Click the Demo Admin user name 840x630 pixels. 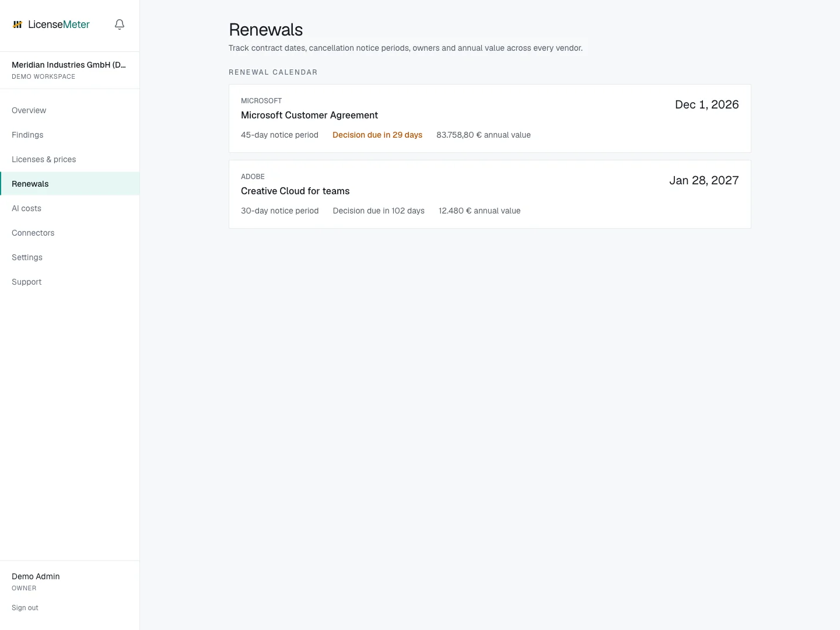[36, 576]
